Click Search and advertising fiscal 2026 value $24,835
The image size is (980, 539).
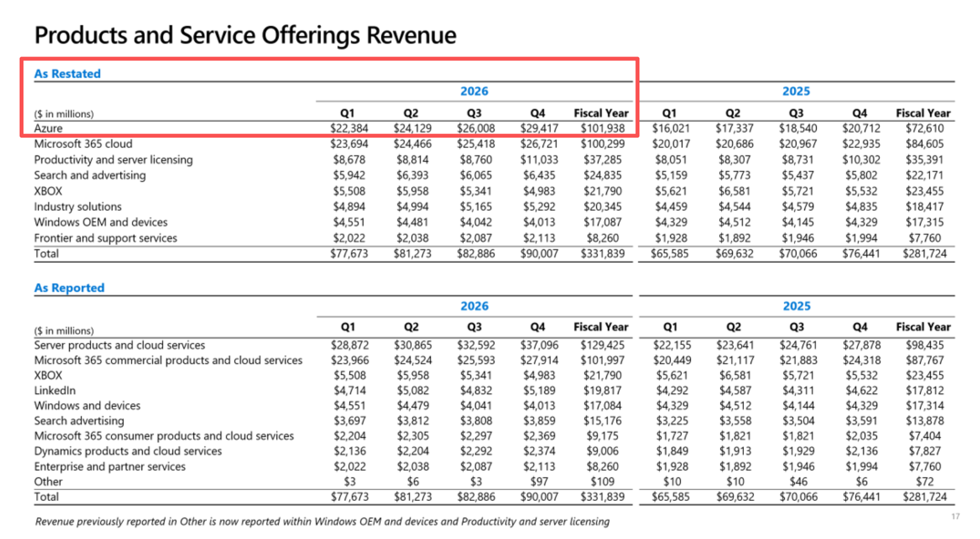602,176
